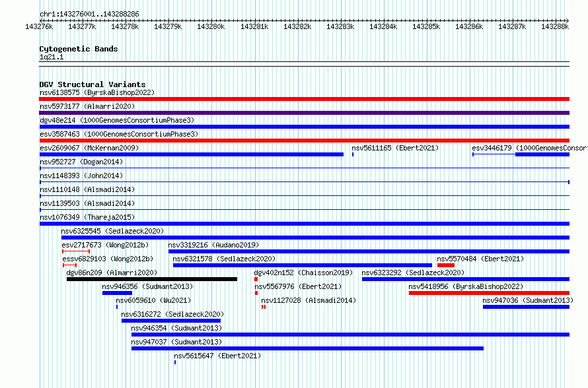The image size is (588, 388).
Task: Click the 143282k scale label
Action: (x=297, y=26)
